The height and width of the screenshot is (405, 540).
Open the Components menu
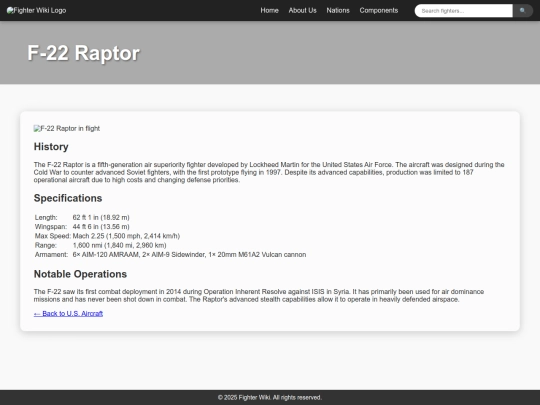click(x=378, y=10)
